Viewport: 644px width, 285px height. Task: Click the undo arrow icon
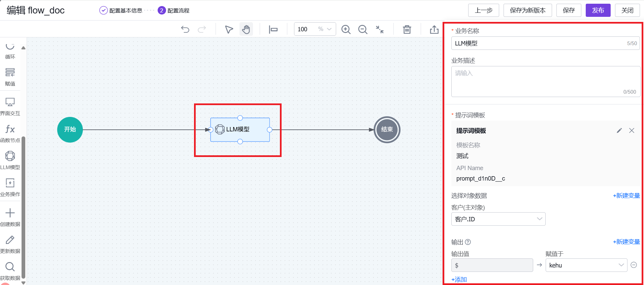coord(185,29)
